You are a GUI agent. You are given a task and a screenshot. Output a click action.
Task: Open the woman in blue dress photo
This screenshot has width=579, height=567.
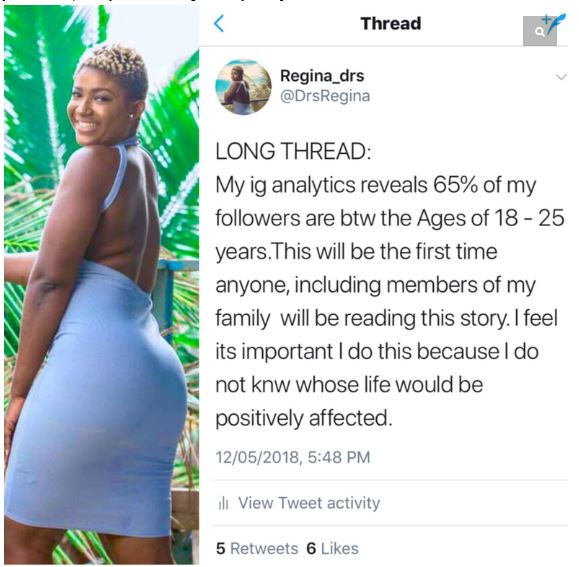(x=102, y=285)
